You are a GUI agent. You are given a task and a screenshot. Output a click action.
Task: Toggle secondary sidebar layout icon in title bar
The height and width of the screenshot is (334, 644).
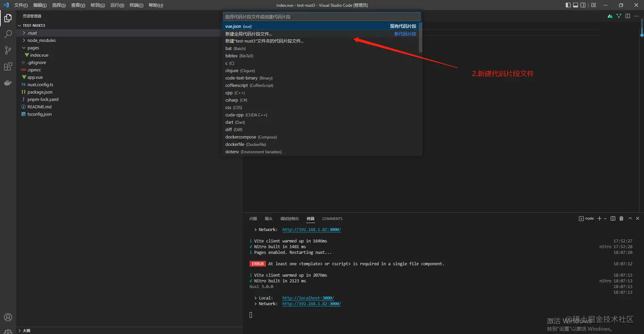click(x=583, y=5)
